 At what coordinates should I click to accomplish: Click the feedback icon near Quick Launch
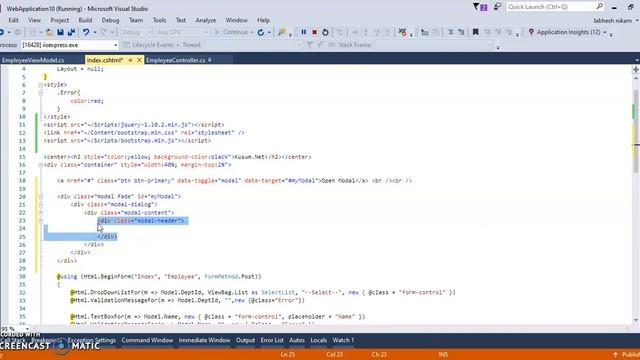pyautogui.click(x=497, y=7)
